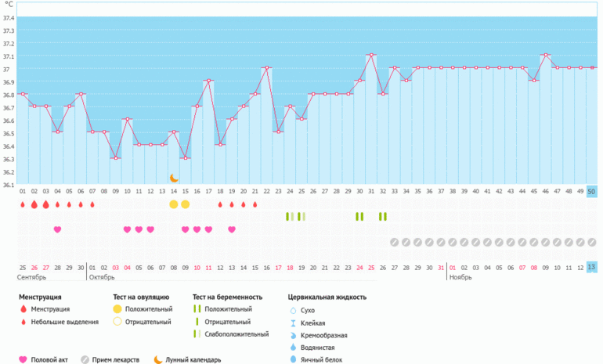Select the filled yellow circle for Положительный ovulation test
Image resolution: width=603 pixels, height=364 pixels.
click(x=117, y=309)
